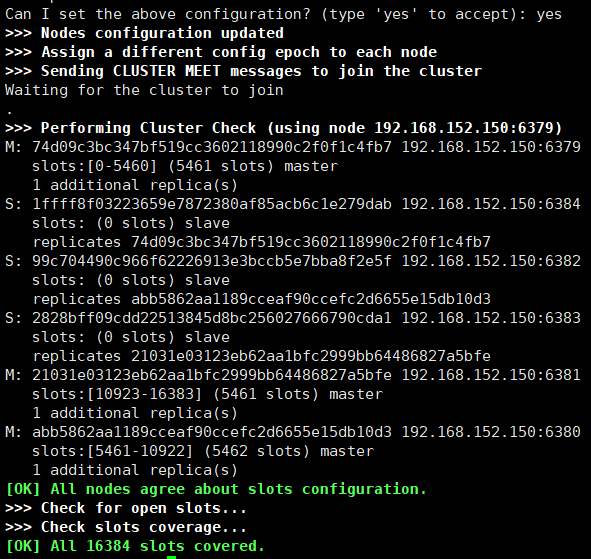Click the slots:[0-5460] master line
The height and width of the screenshot is (559, 591).
click(x=185, y=166)
